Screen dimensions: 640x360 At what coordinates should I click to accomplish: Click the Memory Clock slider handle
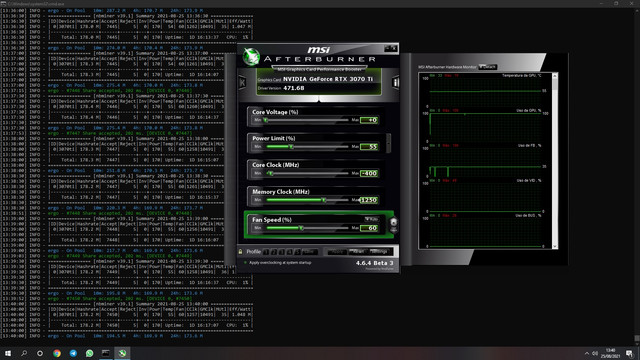[324, 200]
